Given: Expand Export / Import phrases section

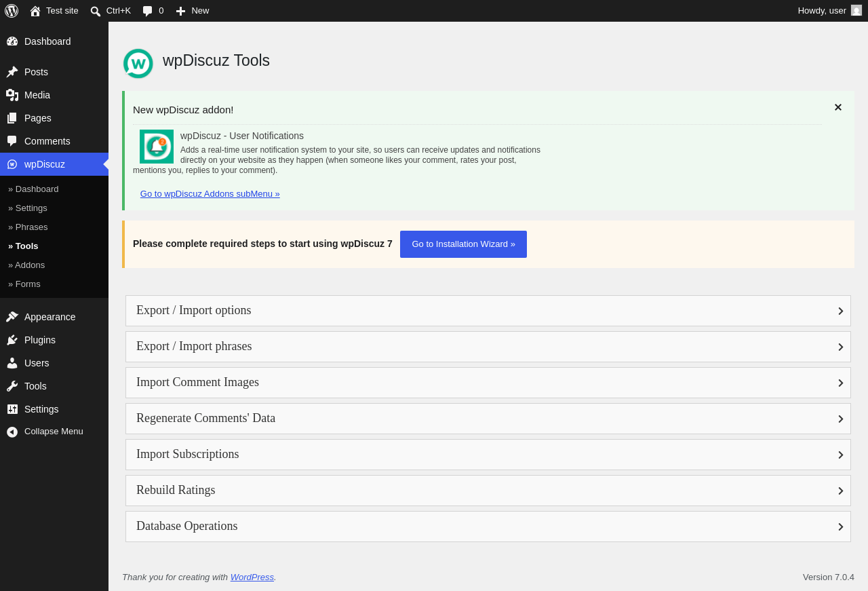Looking at the screenshot, I should [x=488, y=347].
